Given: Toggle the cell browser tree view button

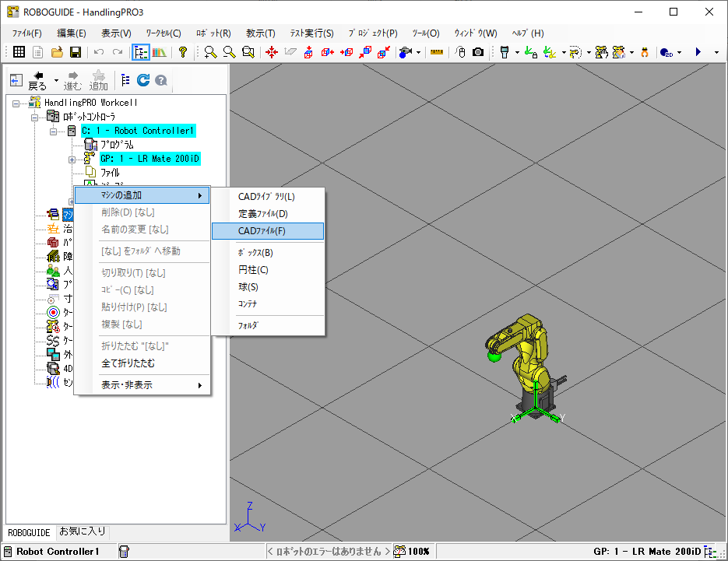Looking at the screenshot, I should click(140, 52).
